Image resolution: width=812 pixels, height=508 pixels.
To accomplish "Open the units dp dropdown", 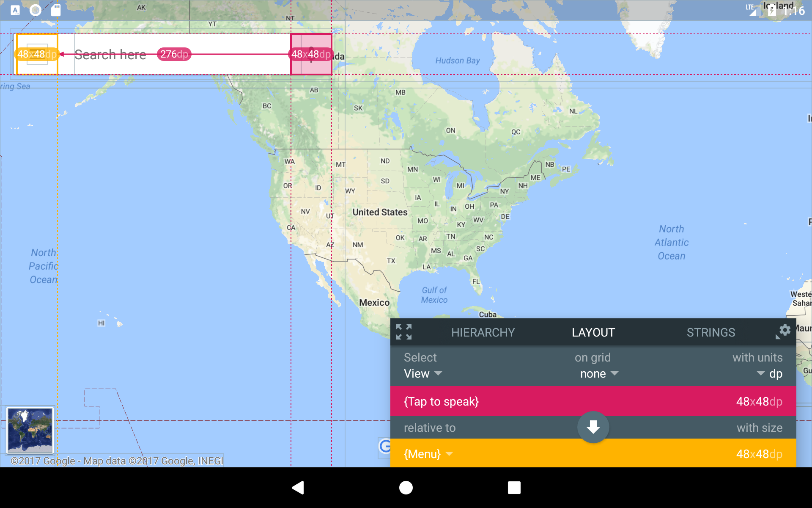I will click(x=770, y=373).
